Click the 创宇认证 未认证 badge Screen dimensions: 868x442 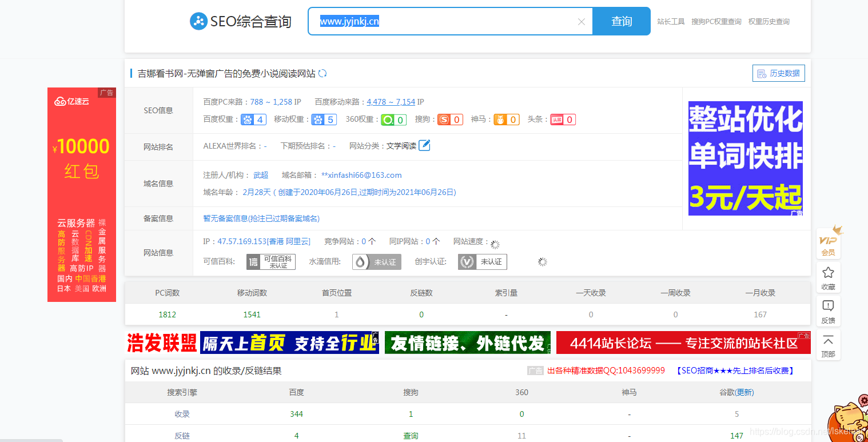tap(482, 261)
